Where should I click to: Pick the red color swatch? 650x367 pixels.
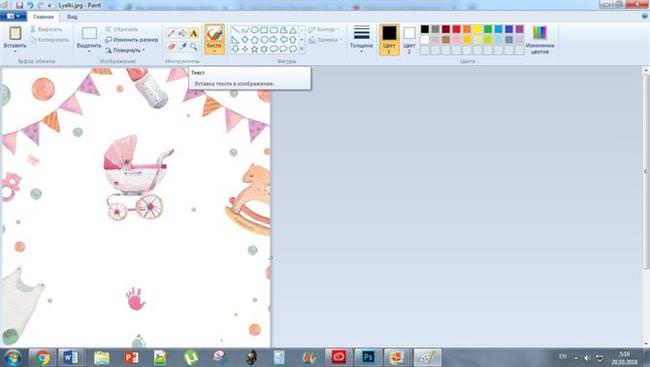(x=456, y=29)
